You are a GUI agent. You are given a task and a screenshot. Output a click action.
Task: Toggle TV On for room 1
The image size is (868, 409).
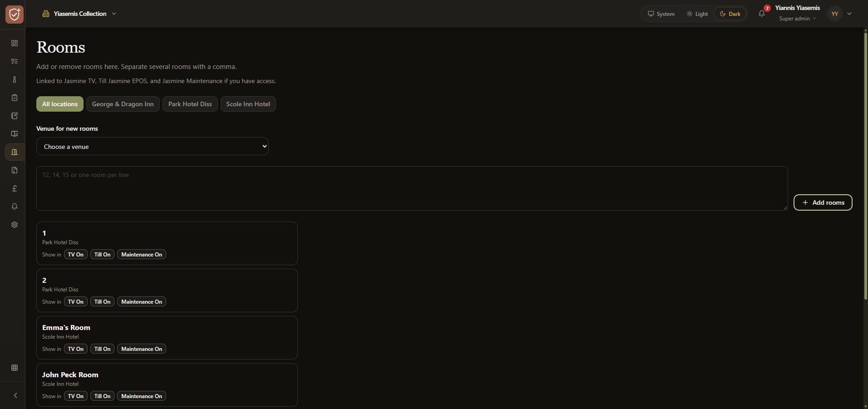(76, 255)
